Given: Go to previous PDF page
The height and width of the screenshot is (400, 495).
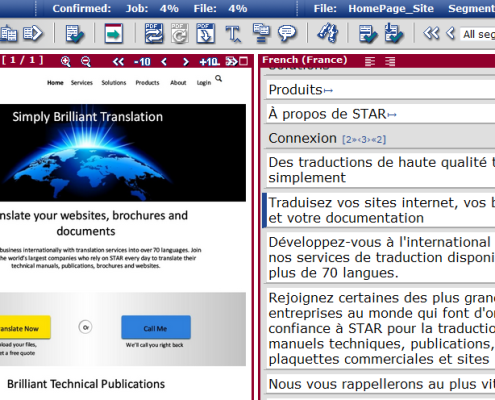Looking at the screenshot, I should [x=164, y=62].
